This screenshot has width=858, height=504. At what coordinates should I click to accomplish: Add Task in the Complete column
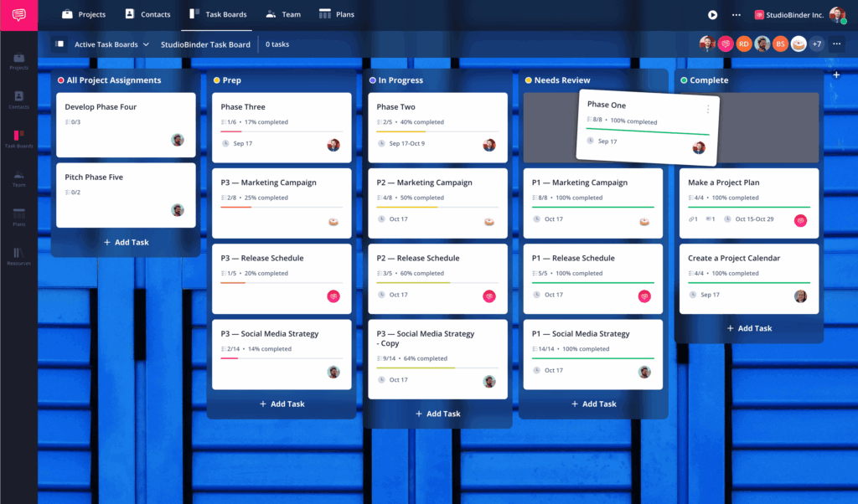tap(749, 328)
